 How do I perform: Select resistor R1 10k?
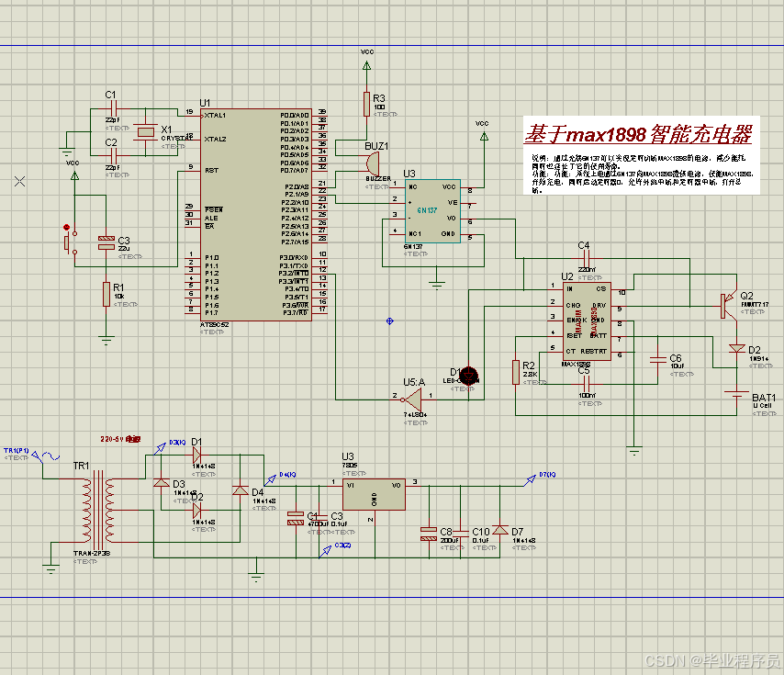pyautogui.click(x=106, y=294)
